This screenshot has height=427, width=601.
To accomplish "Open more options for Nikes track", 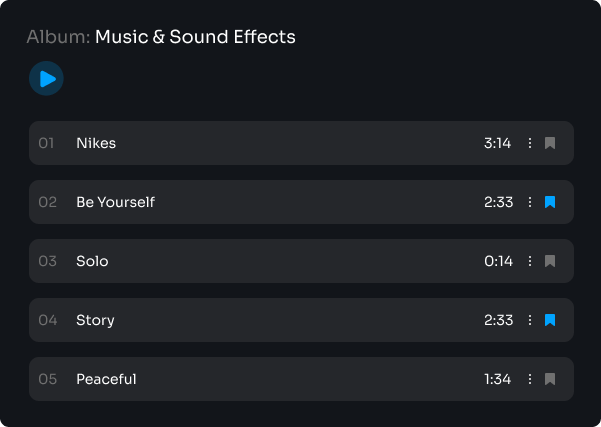I will pos(530,143).
